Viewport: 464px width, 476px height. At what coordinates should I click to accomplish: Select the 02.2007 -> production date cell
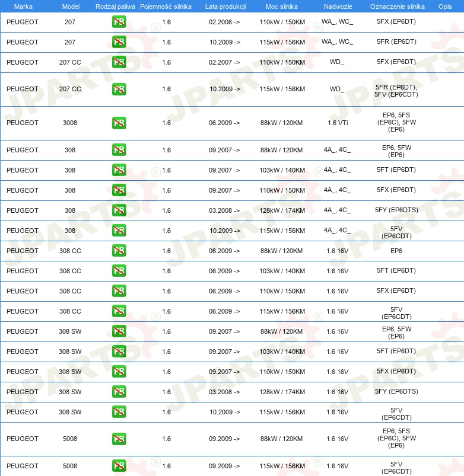click(224, 62)
